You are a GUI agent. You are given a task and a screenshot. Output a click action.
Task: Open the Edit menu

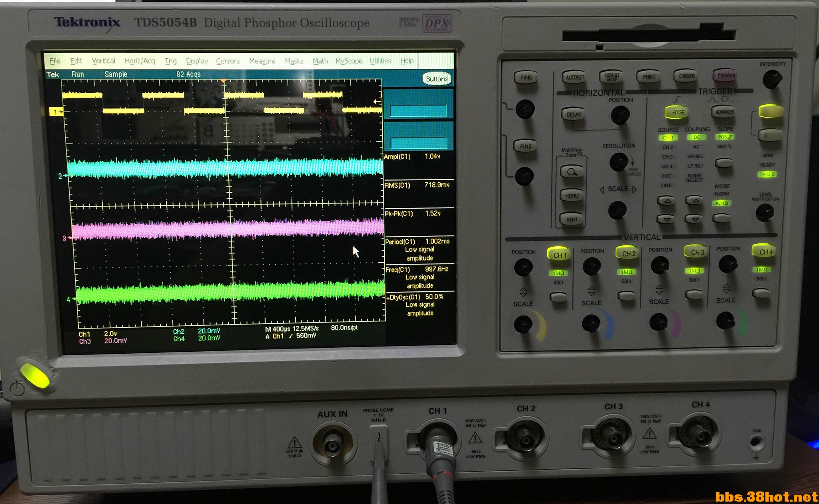point(76,61)
